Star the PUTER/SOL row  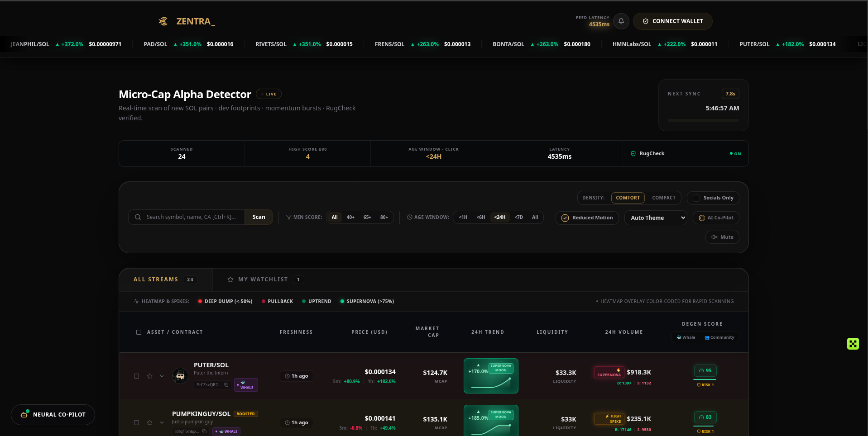[x=149, y=376]
